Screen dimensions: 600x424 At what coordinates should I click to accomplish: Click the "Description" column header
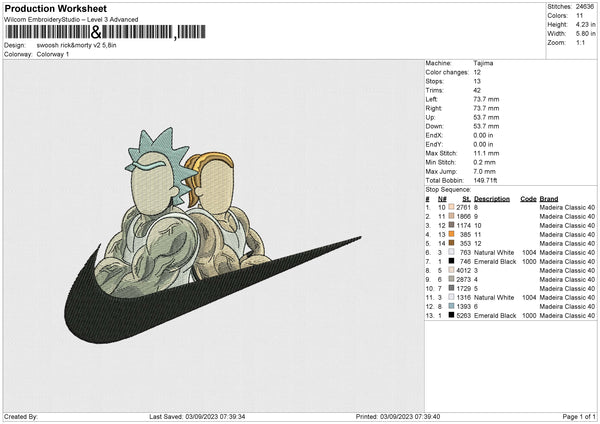(x=492, y=199)
